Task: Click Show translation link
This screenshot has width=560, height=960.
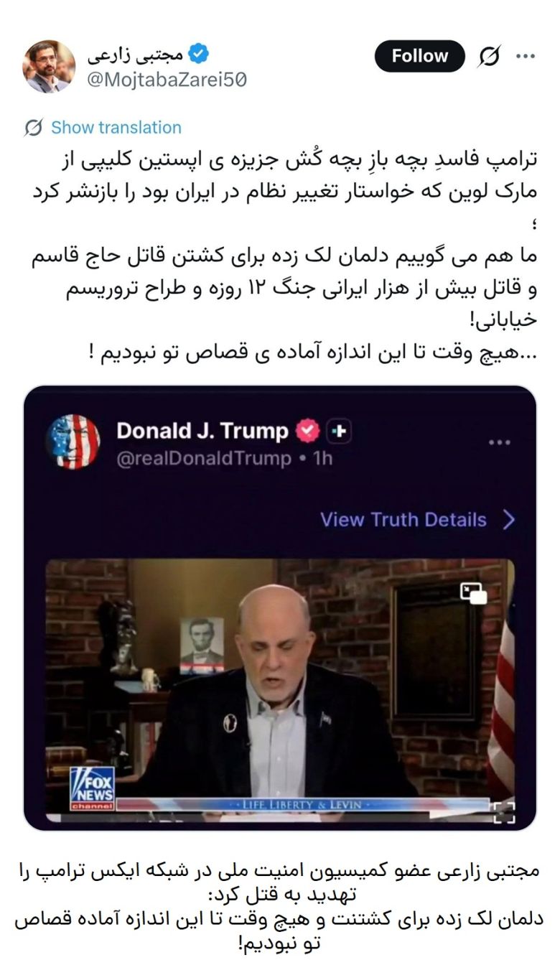Action: (x=116, y=128)
